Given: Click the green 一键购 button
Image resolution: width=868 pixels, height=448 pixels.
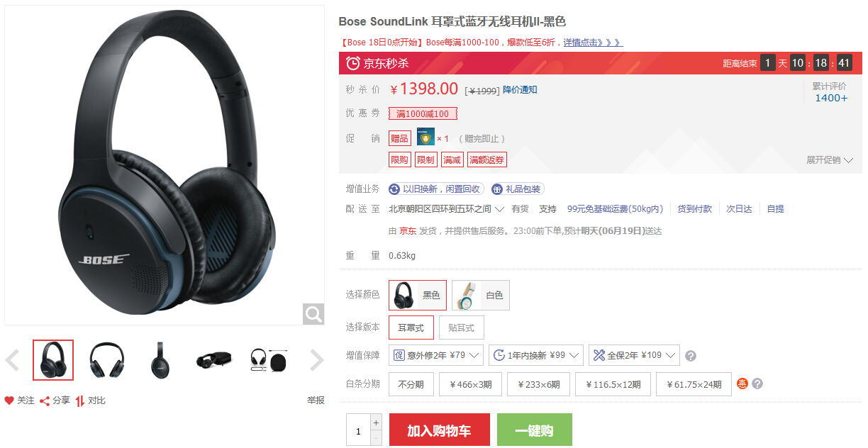Looking at the screenshot, I should tap(535, 430).
